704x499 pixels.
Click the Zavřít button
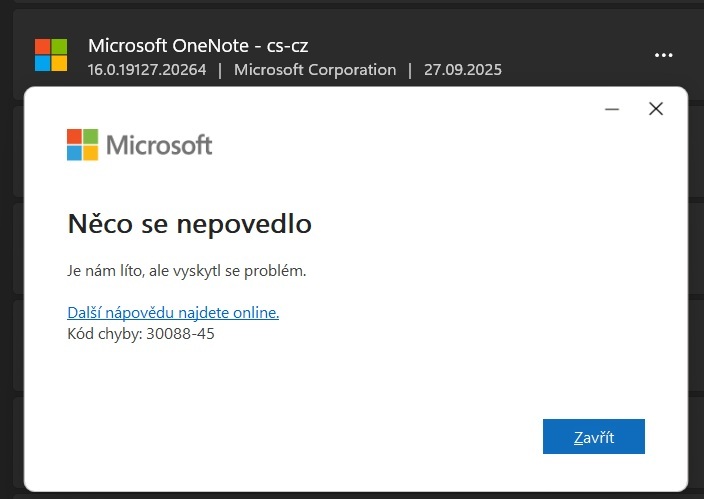coord(594,437)
